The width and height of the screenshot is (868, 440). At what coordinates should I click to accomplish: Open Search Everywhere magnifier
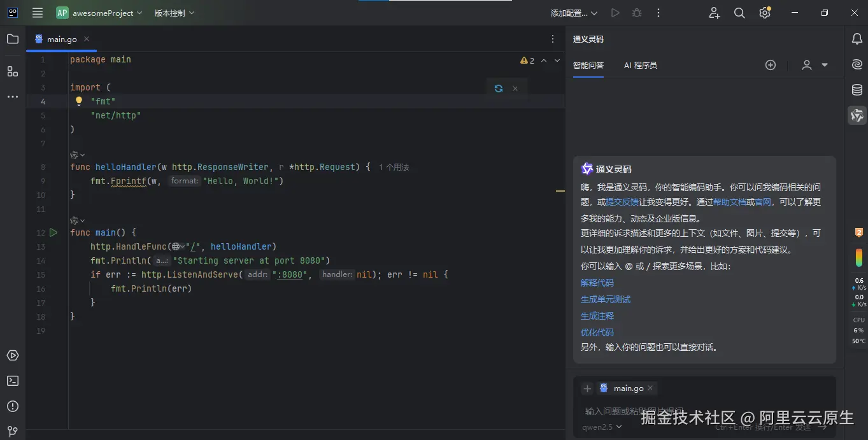(x=739, y=13)
